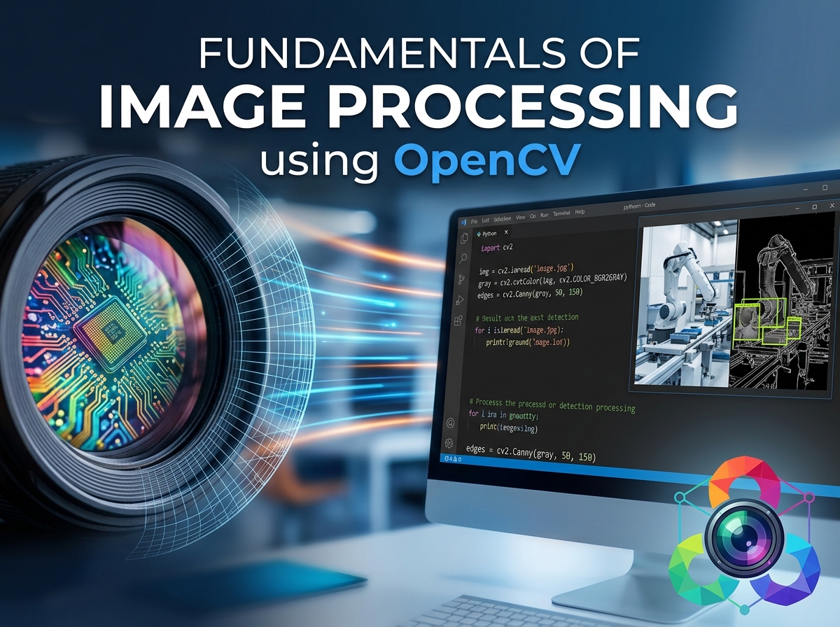The image size is (840, 627).
Task: Open the View menu
Action: coord(520,218)
